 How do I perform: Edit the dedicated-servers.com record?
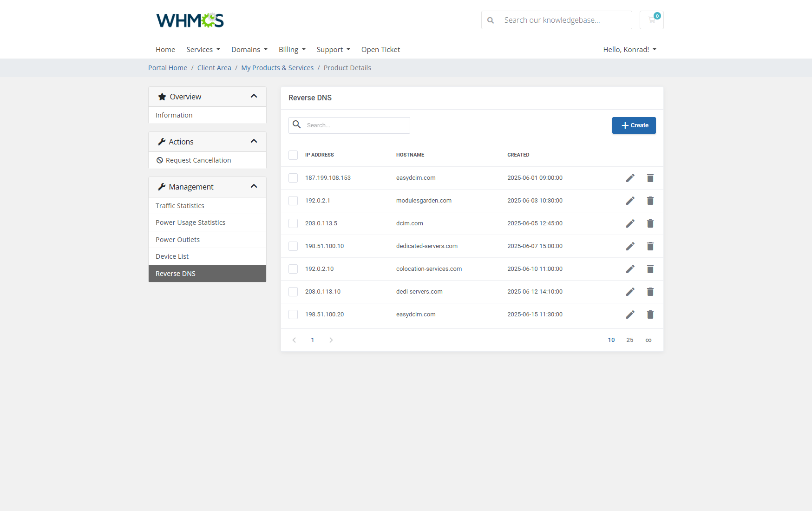pos(630,246)
